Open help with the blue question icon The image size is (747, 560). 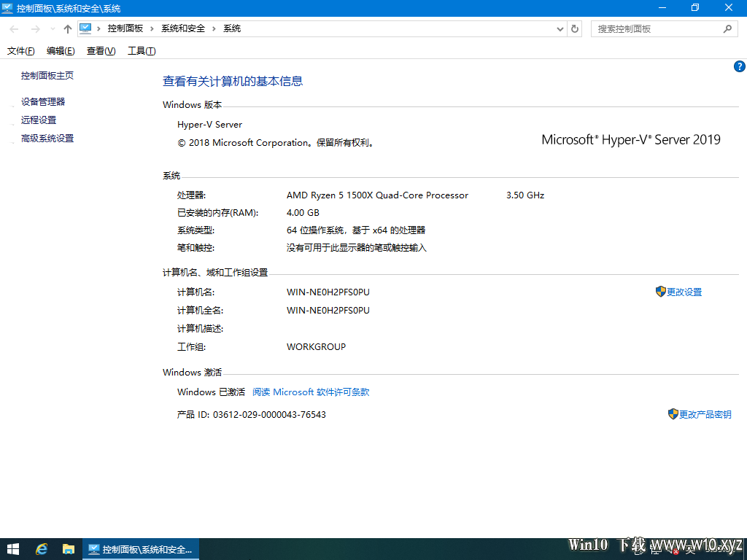click(740, 66)
